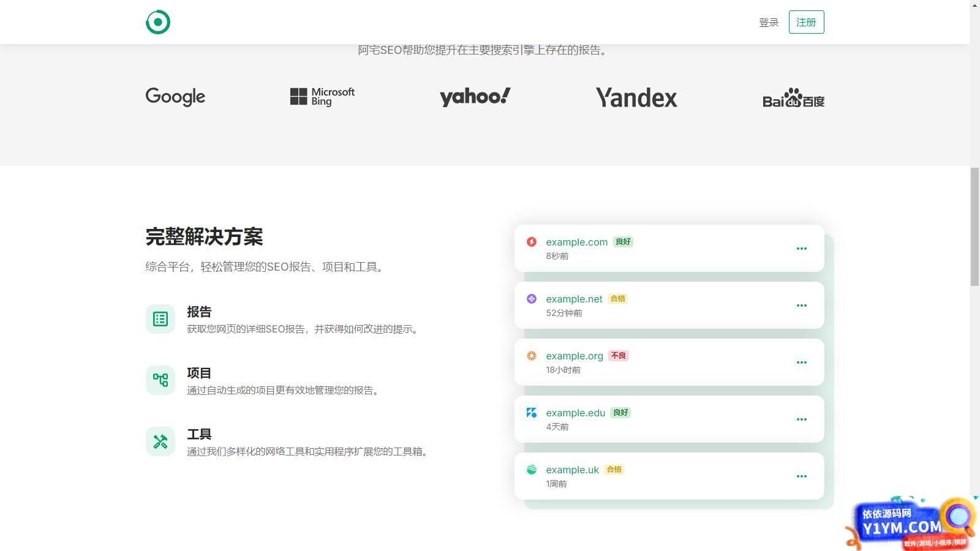Open the example.org report link
Screen dimensions: 980x551
(575, 356)
